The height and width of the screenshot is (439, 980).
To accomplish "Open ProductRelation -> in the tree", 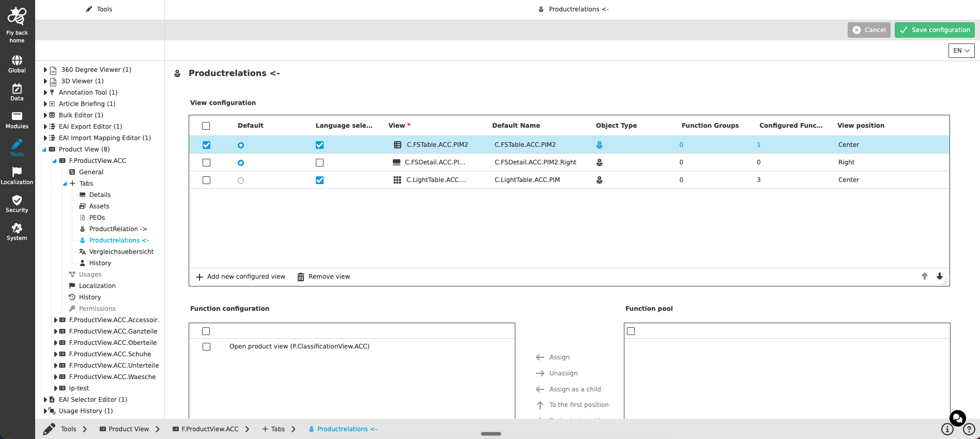I will tap(118, 229).
